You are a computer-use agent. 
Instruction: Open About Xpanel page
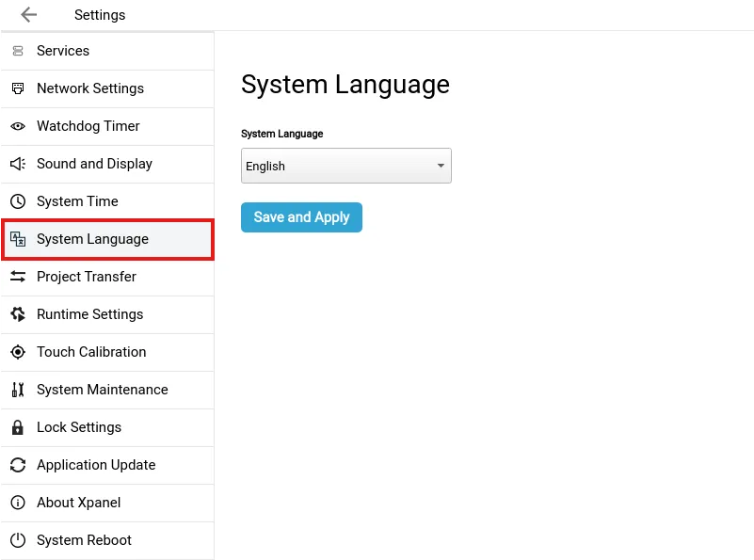[78, 503]
